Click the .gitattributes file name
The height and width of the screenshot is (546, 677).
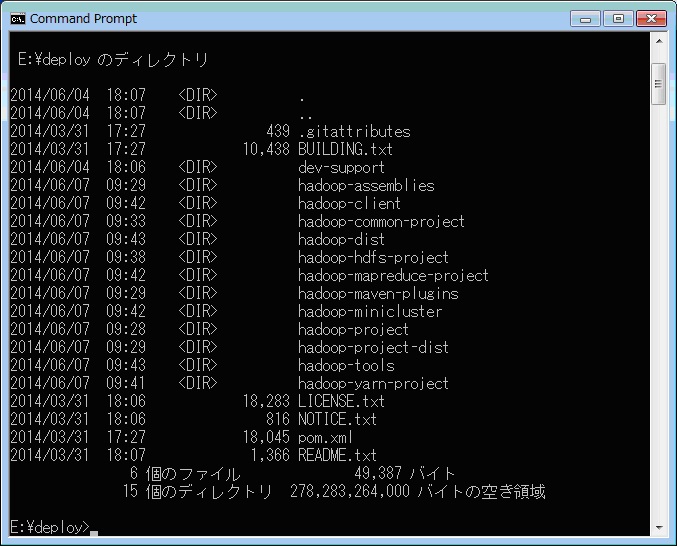[354, 131]
